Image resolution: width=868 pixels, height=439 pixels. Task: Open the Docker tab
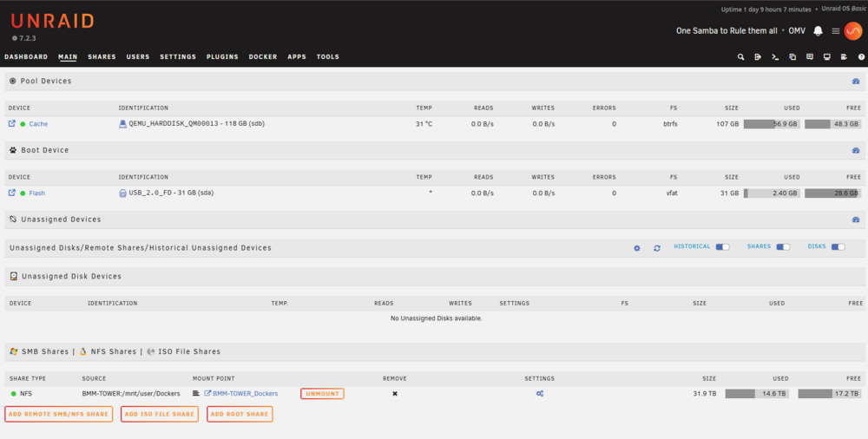click(x=263, y=57)
